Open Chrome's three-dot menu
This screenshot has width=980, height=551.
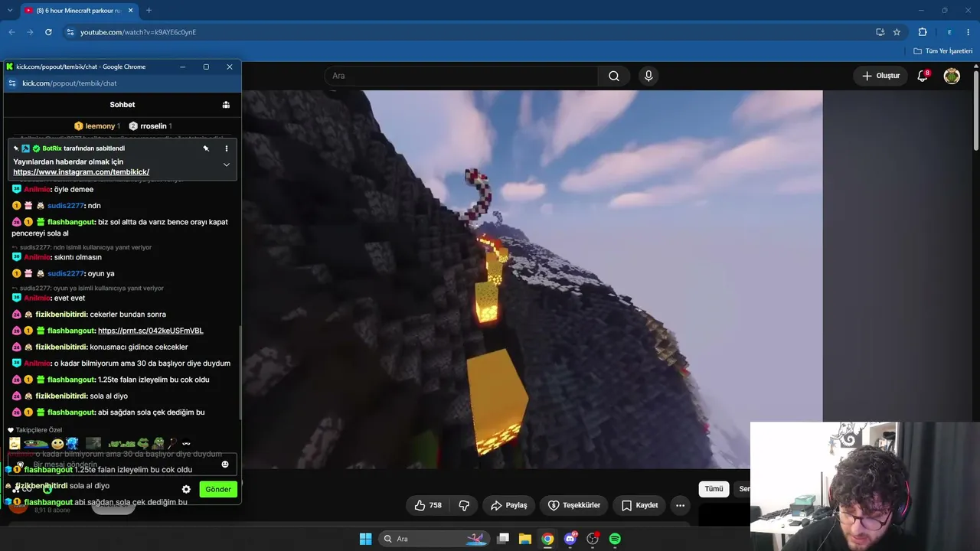[x=969, y=32]
